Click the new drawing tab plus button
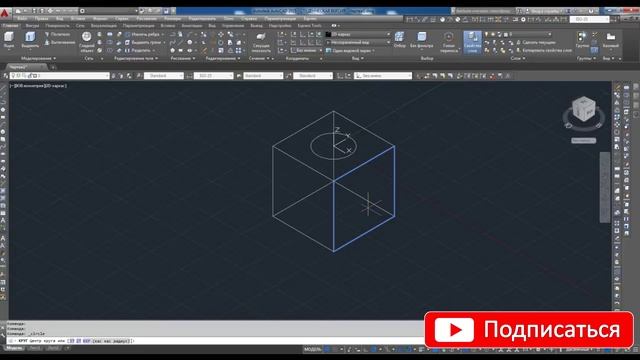 click(53, 67)
